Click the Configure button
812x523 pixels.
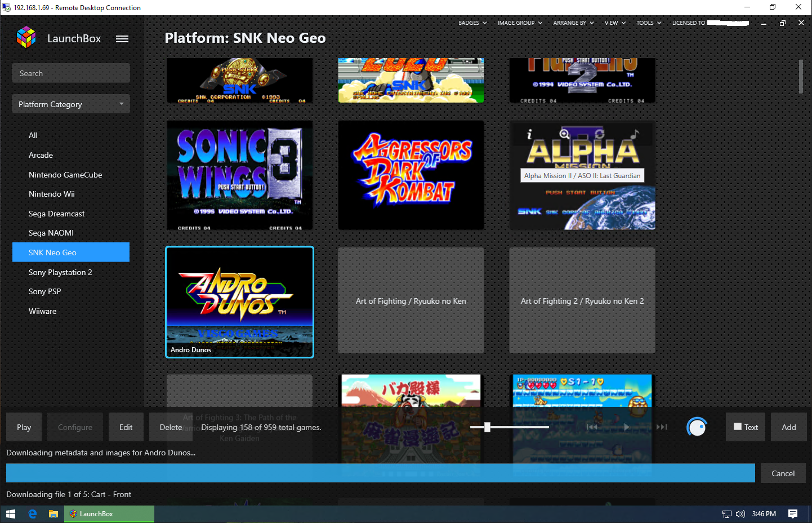75,427
